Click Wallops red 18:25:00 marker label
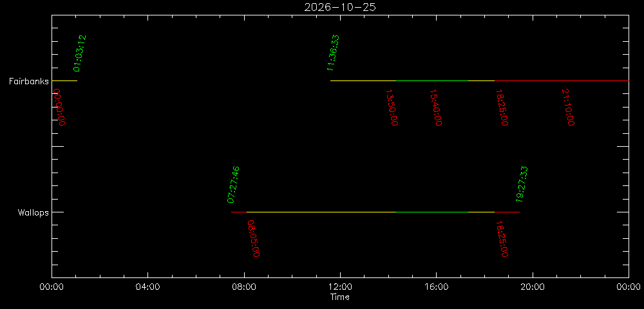Screen dimensions: 644x309 502,238
